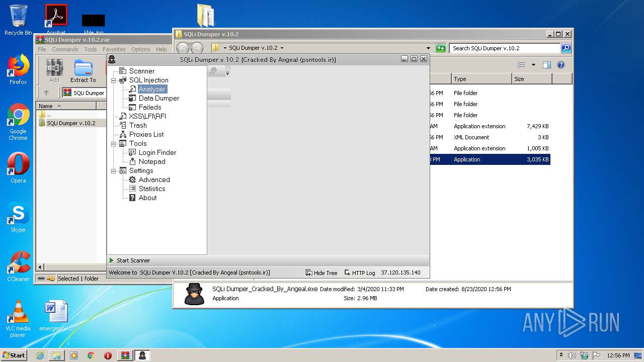644x362 pixels.
Task: Select the '..' parent folder row in WinRAR
Action: click(71, 114)
